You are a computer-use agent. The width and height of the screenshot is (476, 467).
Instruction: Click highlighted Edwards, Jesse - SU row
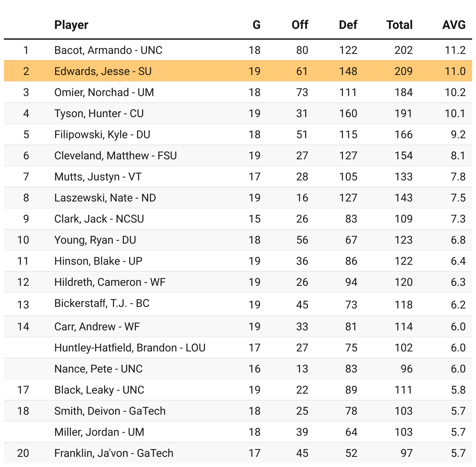[238, 71]
